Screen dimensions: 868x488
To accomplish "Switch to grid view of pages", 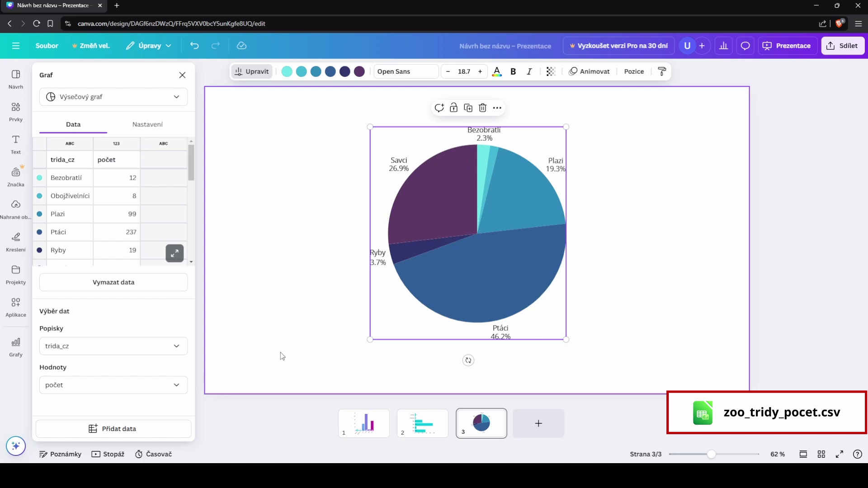I will 821,454.
